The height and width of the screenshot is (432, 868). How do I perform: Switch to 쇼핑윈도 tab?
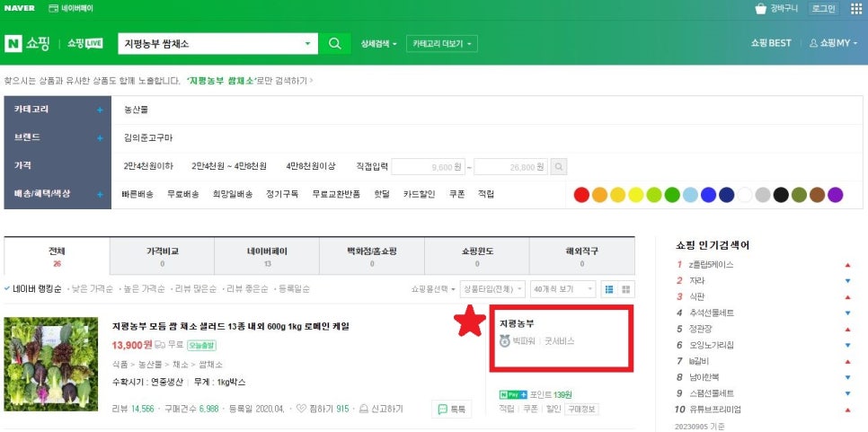coord(477,257)
